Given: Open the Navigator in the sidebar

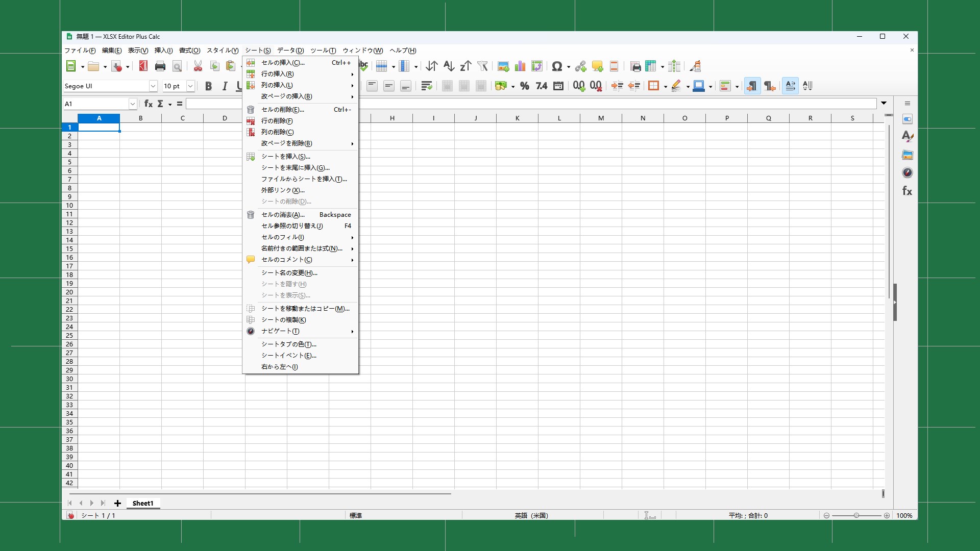Looking at the screenshot, I should [x=908, y=172].
